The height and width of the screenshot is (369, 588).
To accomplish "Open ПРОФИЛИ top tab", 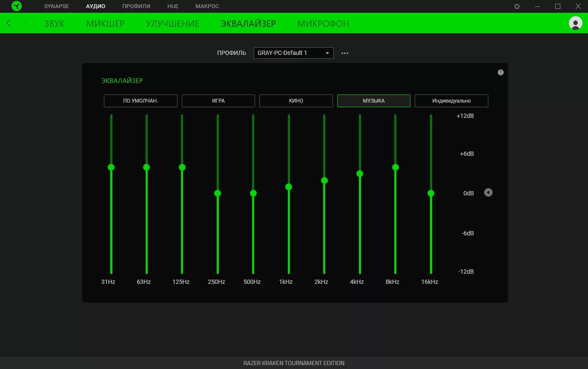I will (136, 6).
